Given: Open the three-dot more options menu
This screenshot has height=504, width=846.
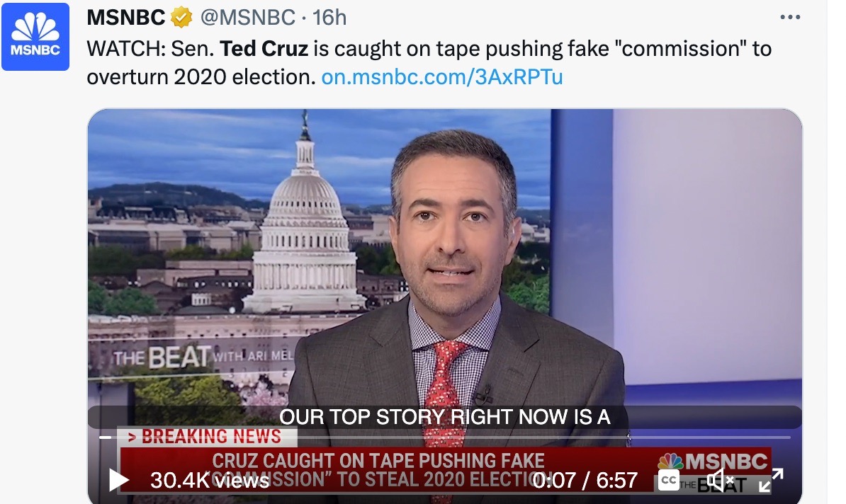Looking at the screenshot, I should point(790,17).
